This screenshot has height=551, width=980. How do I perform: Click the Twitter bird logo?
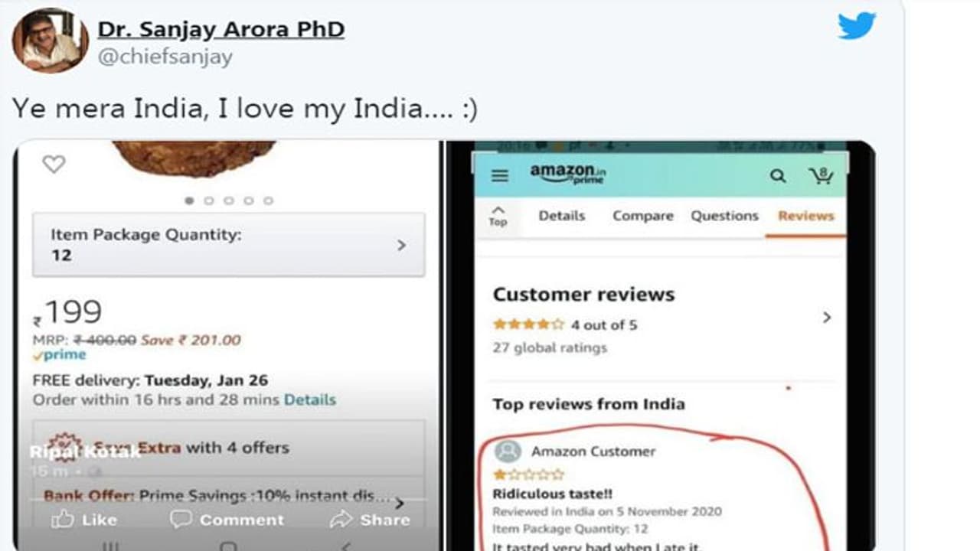pos(856,26)
